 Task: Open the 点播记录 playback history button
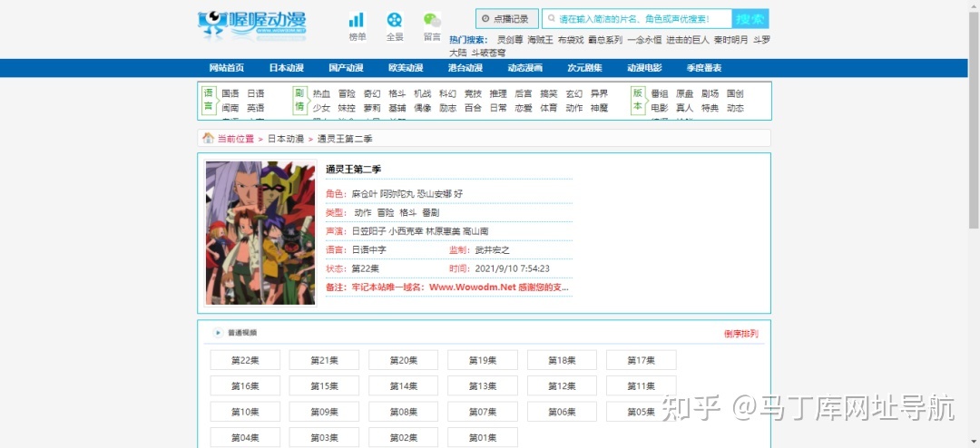(x=506, y=19)
